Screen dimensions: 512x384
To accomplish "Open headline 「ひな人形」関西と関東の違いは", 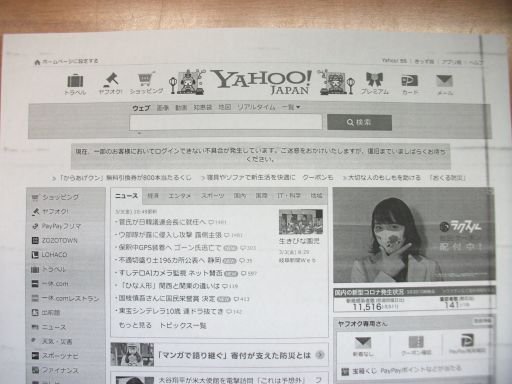I will point(169,286).
